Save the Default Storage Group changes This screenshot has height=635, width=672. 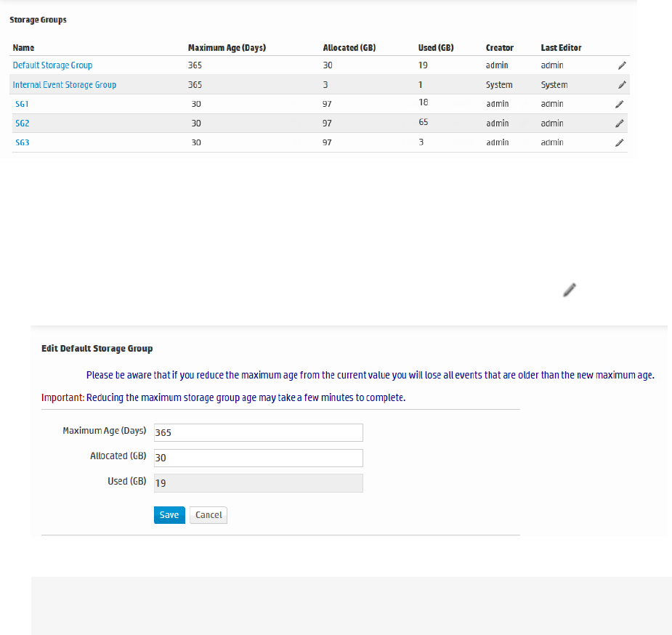(169, 515)
